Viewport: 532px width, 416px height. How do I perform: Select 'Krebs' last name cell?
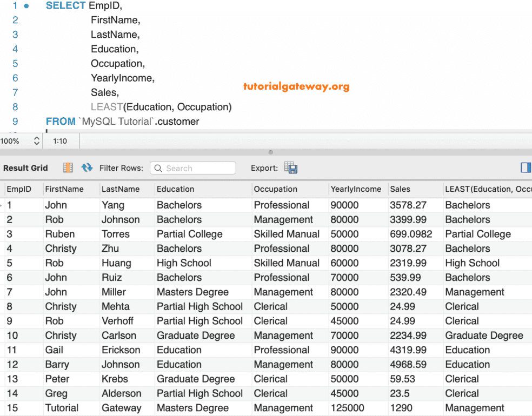[115, 379]
